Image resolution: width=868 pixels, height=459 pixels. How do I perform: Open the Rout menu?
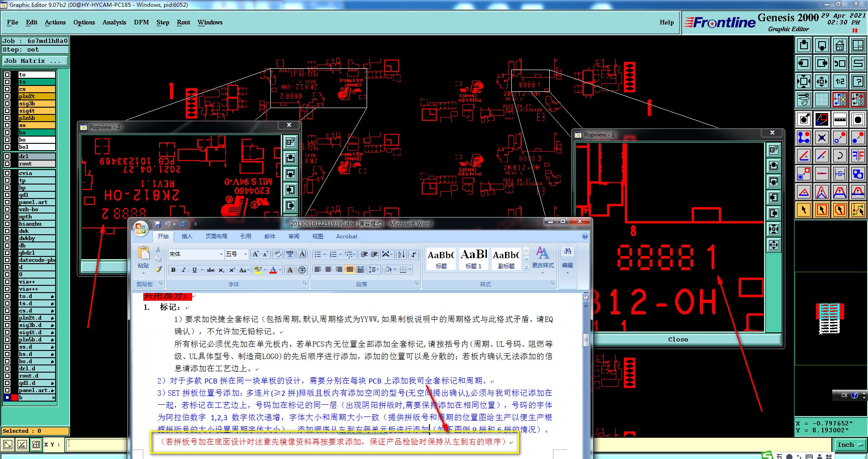tap(184, 22)
